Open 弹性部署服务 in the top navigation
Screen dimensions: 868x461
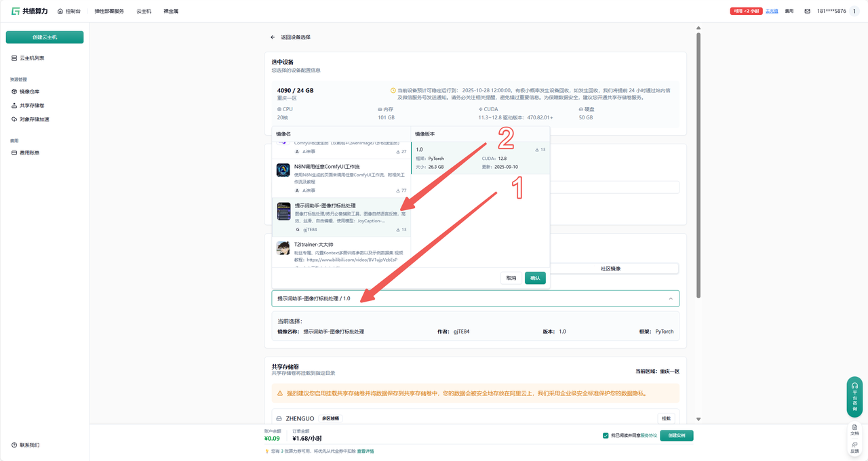pyautogui.click(x=109, y=12)
